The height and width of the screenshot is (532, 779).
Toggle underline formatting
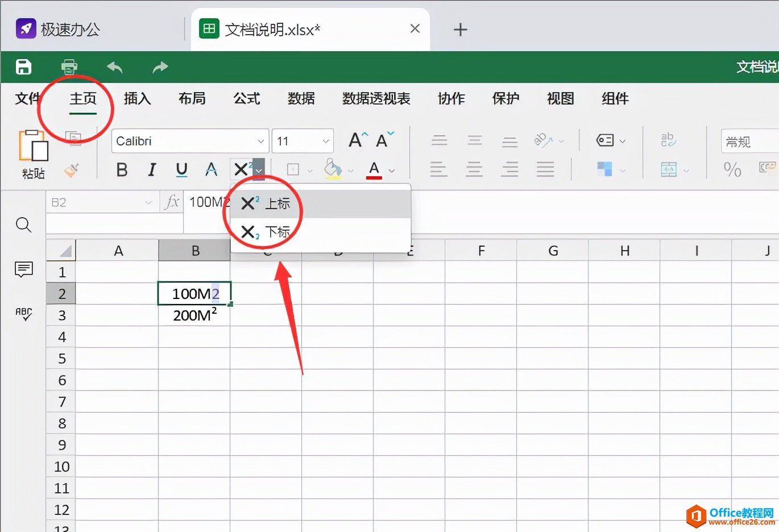181,169
